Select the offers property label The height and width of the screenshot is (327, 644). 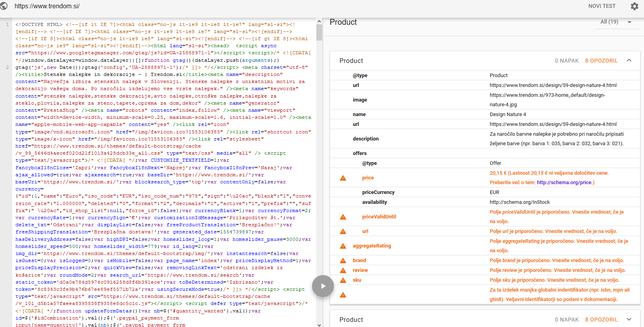point(360,153)
